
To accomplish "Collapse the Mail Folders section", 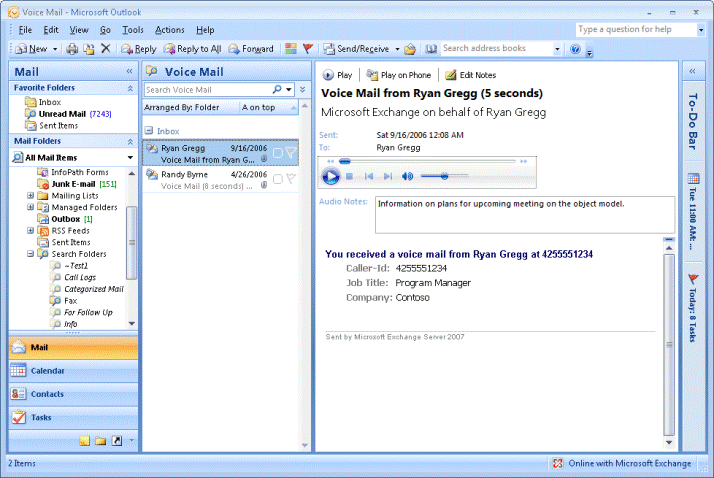I will point(130,142).
